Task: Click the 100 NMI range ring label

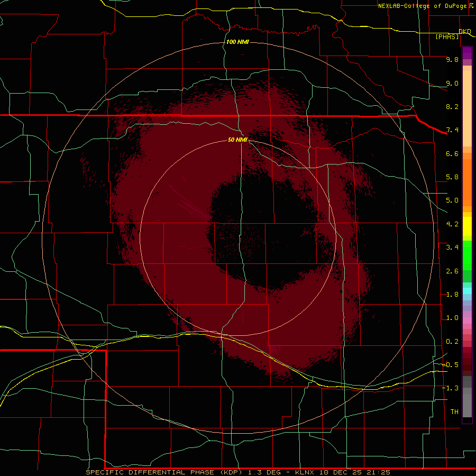Action: pyautogui.click(x=237, y=42)
